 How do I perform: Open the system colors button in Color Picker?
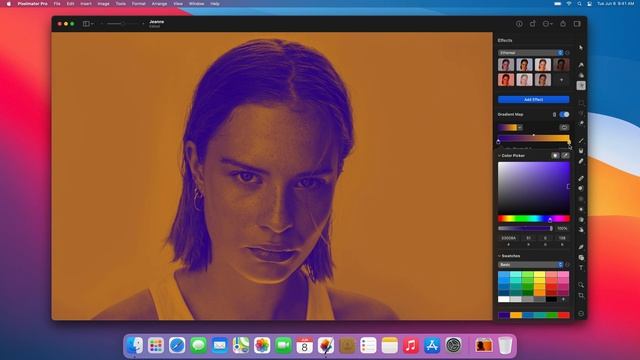[555, 156]
